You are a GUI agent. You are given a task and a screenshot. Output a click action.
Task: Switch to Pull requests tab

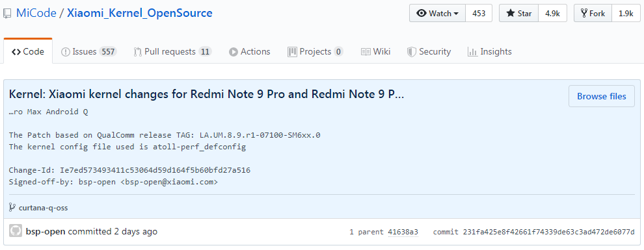pyautogui.click(x=172, y=52)
